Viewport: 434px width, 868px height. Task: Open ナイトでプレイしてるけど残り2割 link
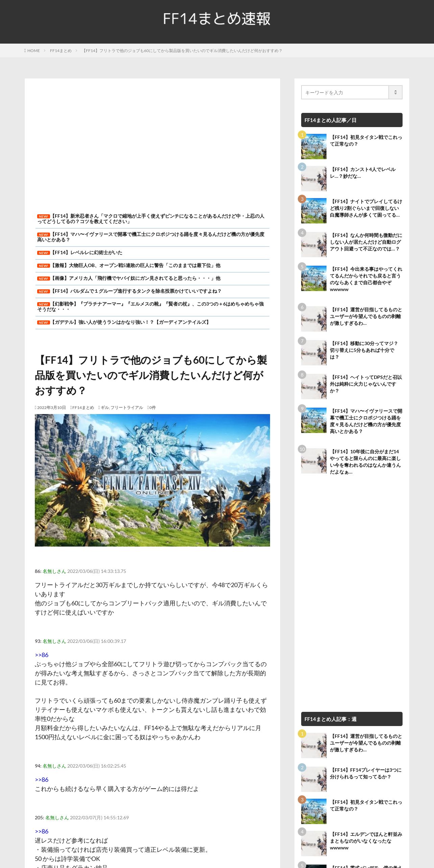tap(366, 208)
